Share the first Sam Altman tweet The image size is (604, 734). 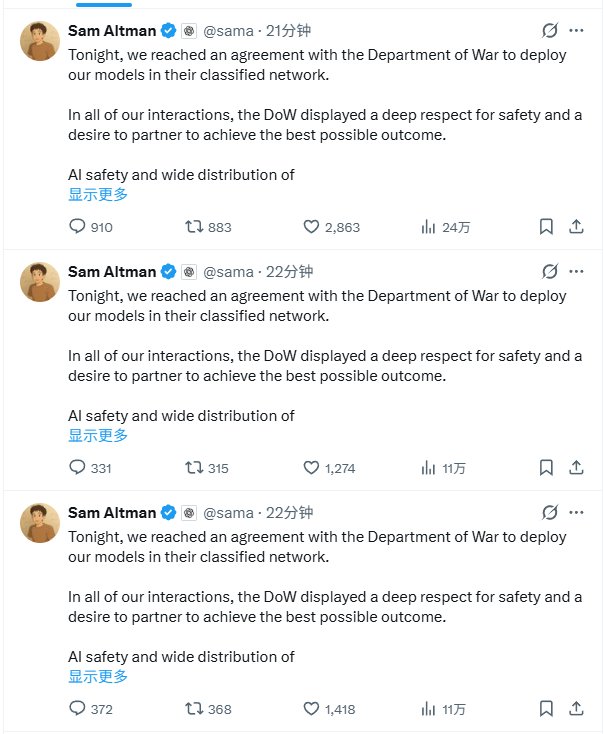click(x=576, y=227)
